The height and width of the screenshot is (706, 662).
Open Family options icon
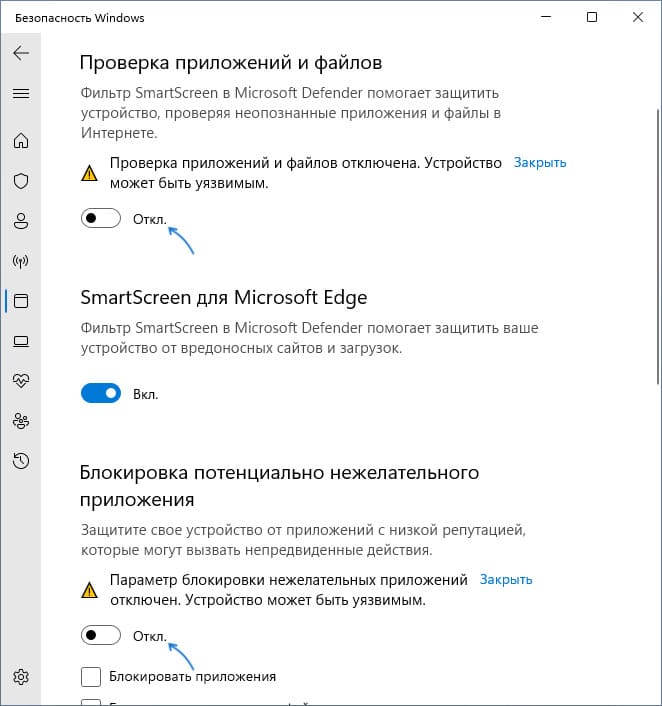21,421
